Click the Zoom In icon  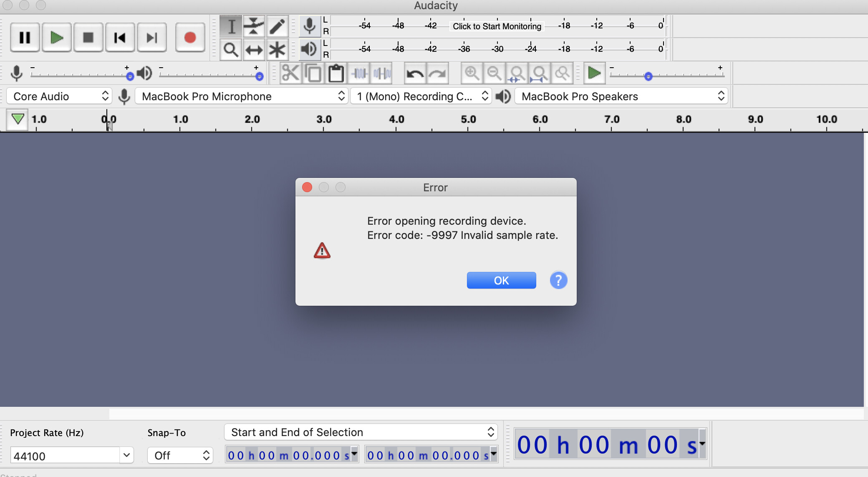(472, 74)
